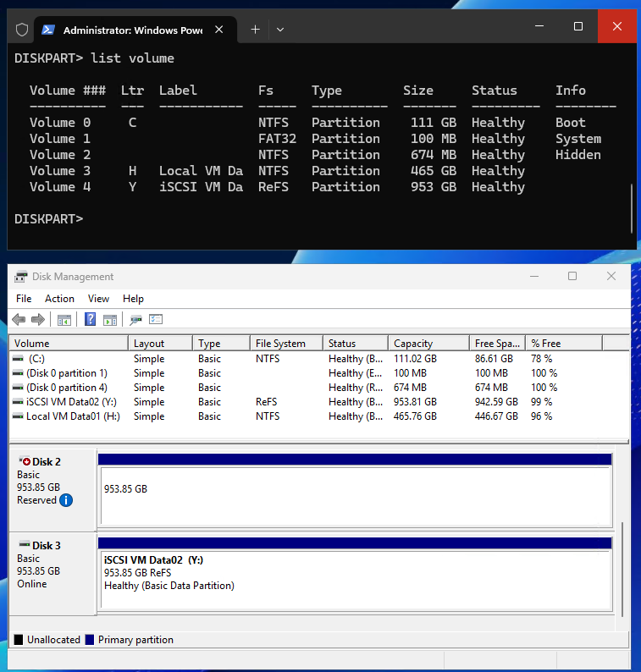Click the Back arrow in Disk Management toolbar

pos(19,319)
